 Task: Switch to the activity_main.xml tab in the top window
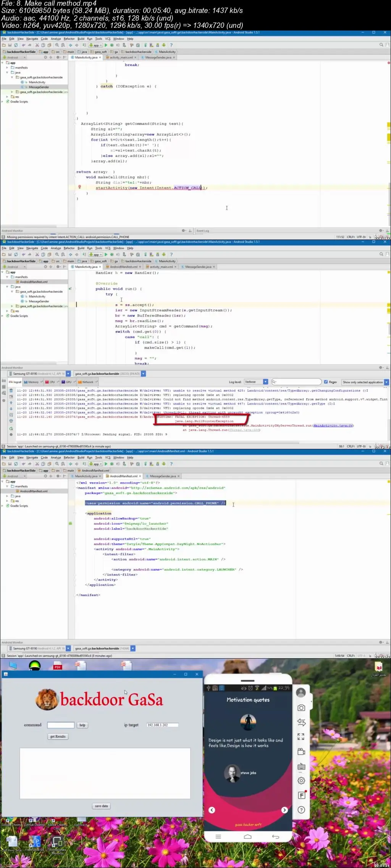coord(121,58)
